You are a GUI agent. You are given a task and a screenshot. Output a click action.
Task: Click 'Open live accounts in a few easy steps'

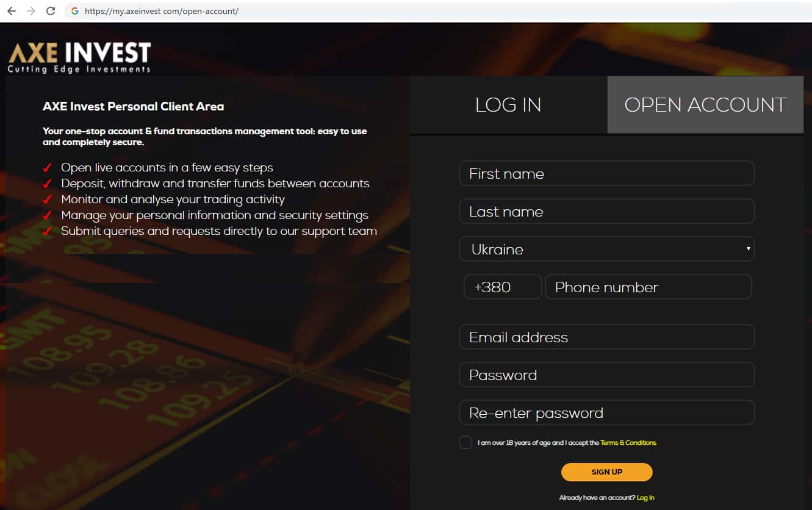coord(167,168)
